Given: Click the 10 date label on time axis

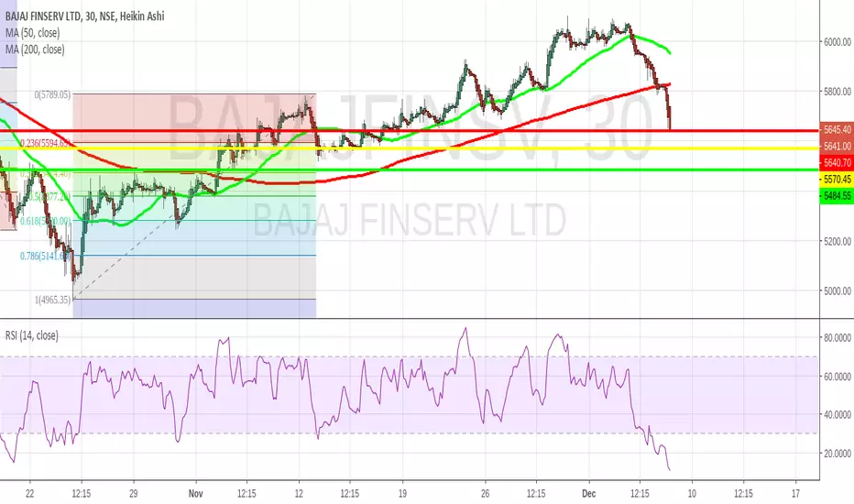Looking at the screenshot, I should pos(692,494).
